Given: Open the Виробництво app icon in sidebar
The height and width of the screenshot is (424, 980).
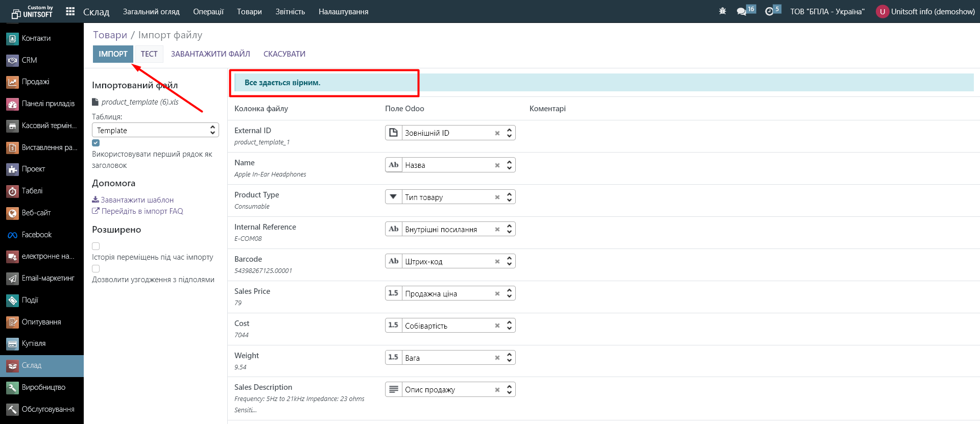Looking at the screenshot, I should point(13,388).
